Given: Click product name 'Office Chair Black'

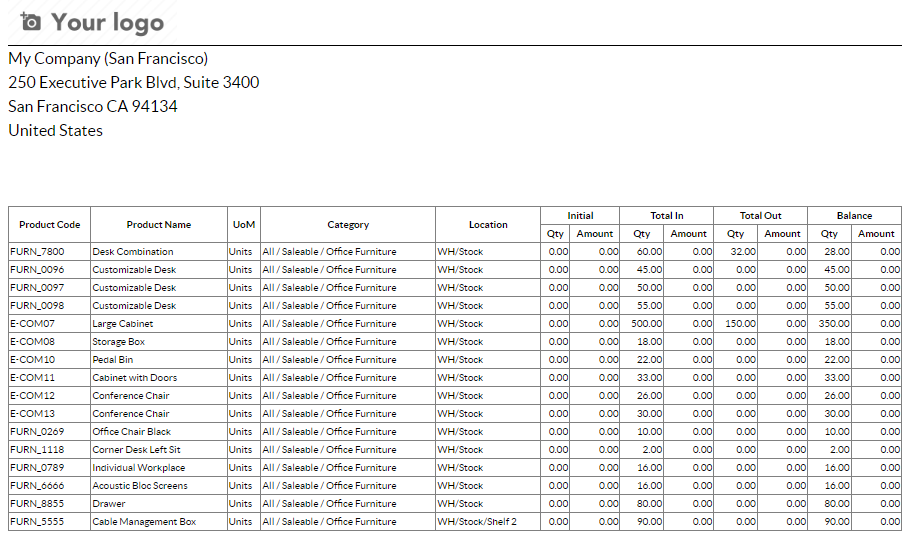Looking at the screenshot, I should pyautogui.click(x=132, y=432).
